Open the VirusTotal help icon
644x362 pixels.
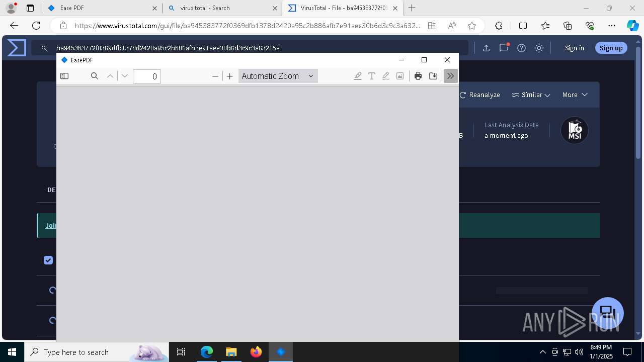point(521,48)
